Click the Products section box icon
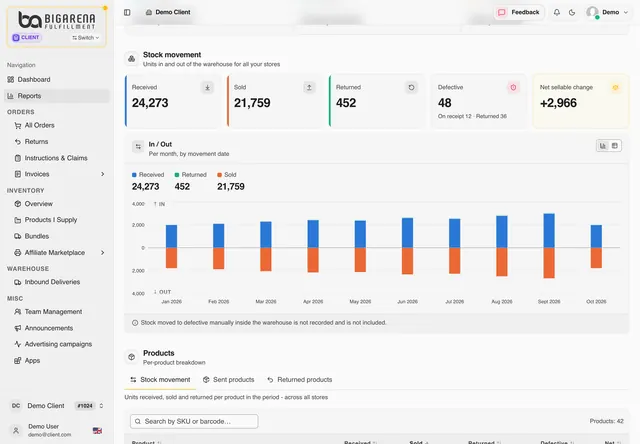The width and height of the screenshot is (640, 444). [x=131, y=357]
